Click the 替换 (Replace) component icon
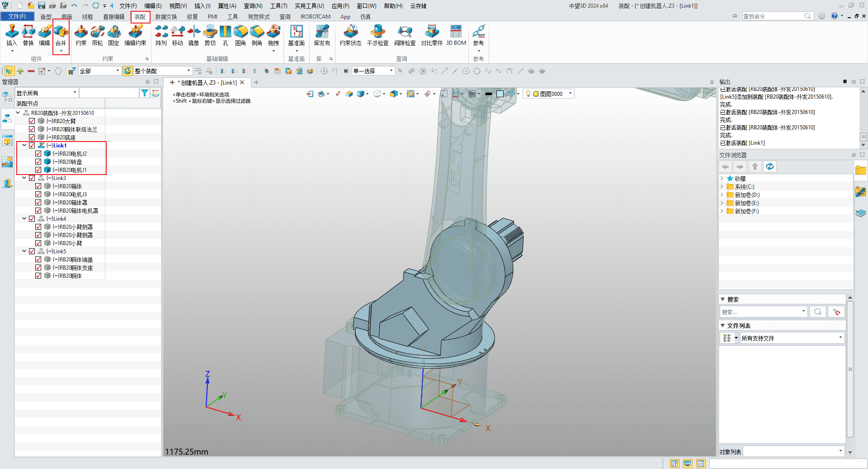Viewport: 868px width, 469px height. 28,35
